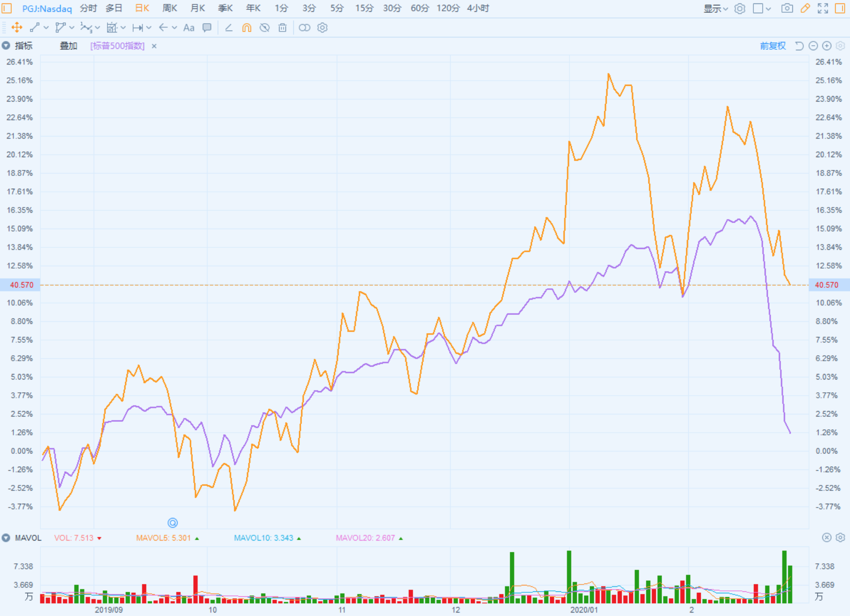Remove the 标普500指数 overlay
Screen dimensions: 850x616
click(x=154, y=46)
